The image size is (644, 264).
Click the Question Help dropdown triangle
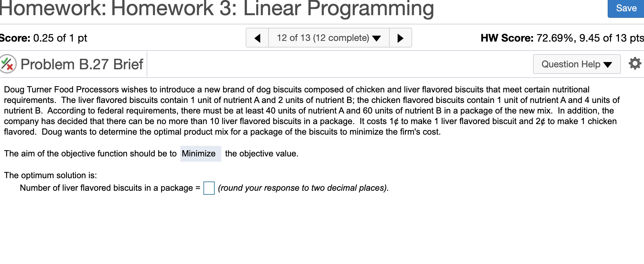click(608, 65)
